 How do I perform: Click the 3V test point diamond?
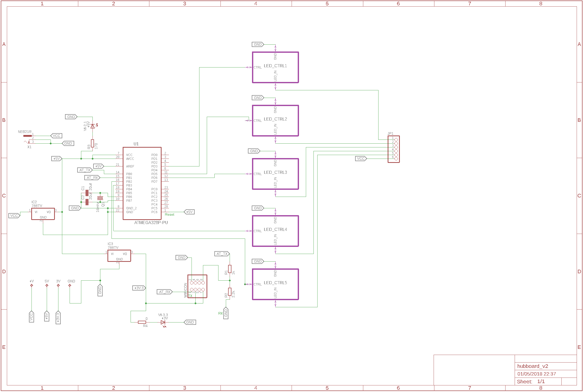pyautogui.click(x=58, y=285)
